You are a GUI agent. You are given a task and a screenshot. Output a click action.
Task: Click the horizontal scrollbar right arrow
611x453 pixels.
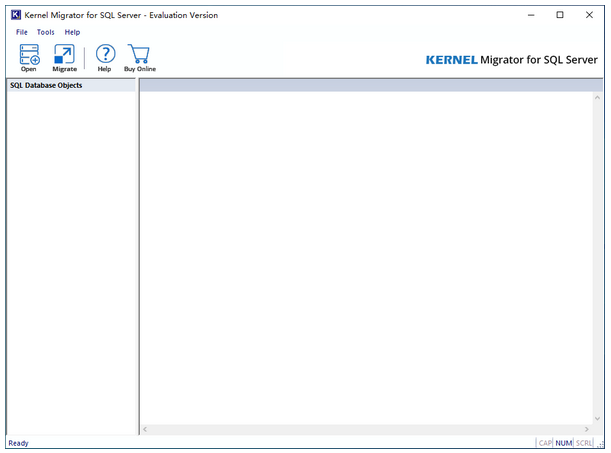coord(587,429)
